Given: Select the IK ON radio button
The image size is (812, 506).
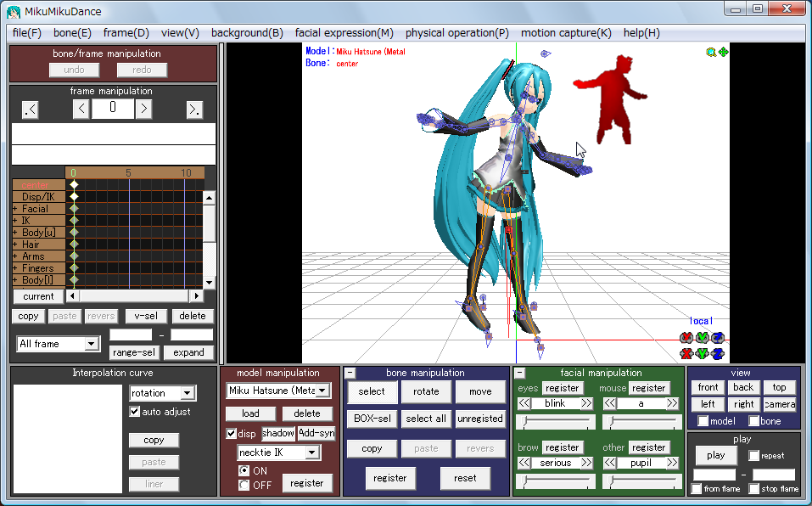Looking at the screenshot, I should [244, 471].
